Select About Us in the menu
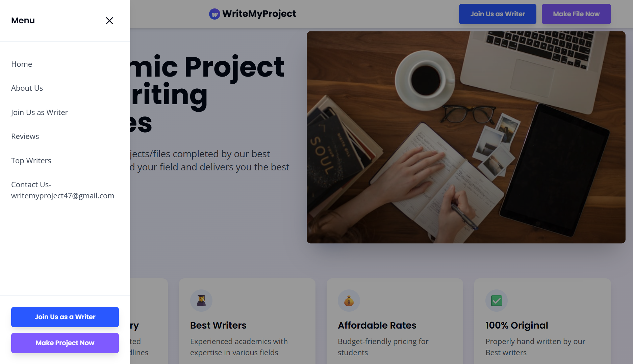This screenshot has height=364, width=633. (27, 88)
